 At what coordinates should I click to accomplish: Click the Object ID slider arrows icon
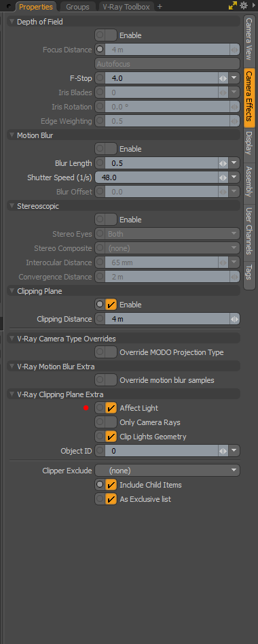coord(223,451)
